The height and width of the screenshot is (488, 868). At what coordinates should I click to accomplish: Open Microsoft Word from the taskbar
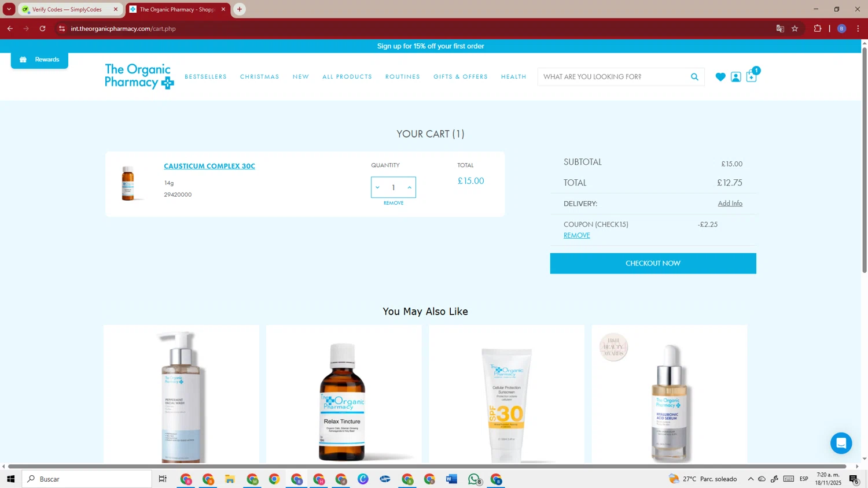[x=451, y=479]
